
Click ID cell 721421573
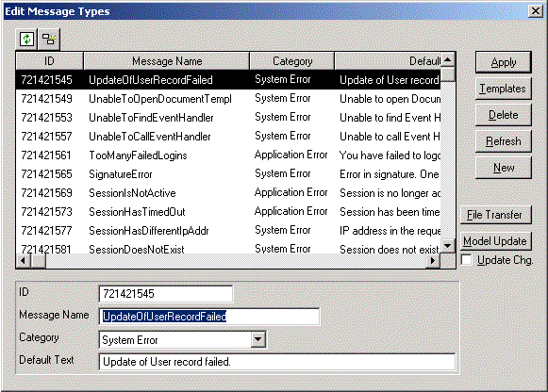[46, 212]
